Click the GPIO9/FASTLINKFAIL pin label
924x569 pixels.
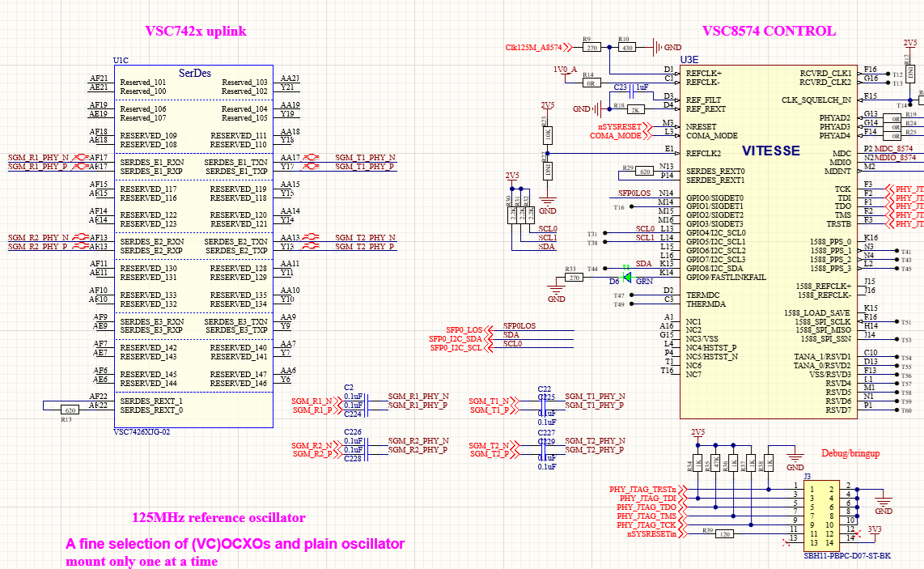pos(726,277)
